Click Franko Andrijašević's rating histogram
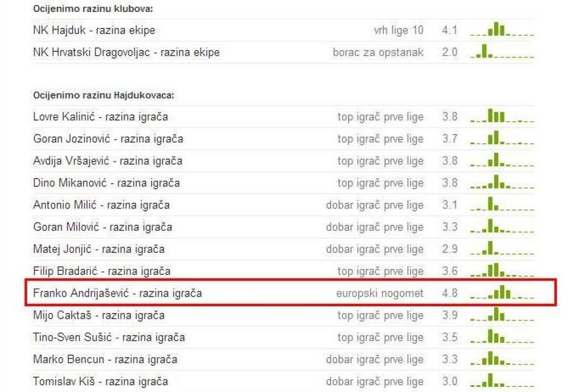The width and height of the screenshot is (568, 392). tap(502, 294)
